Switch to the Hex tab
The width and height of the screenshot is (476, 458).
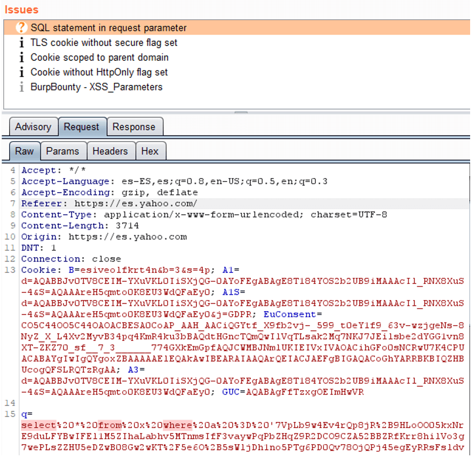pos(150,151)
